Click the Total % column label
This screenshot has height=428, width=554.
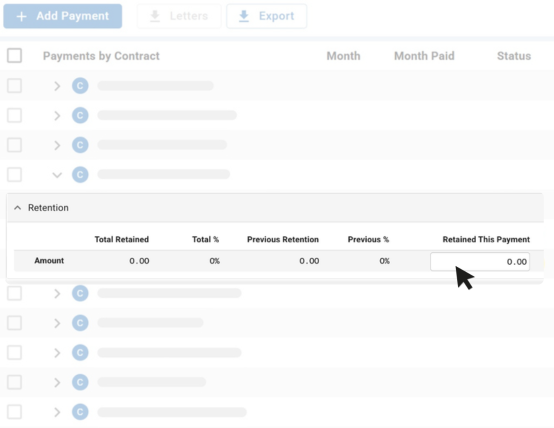[205, 239]
